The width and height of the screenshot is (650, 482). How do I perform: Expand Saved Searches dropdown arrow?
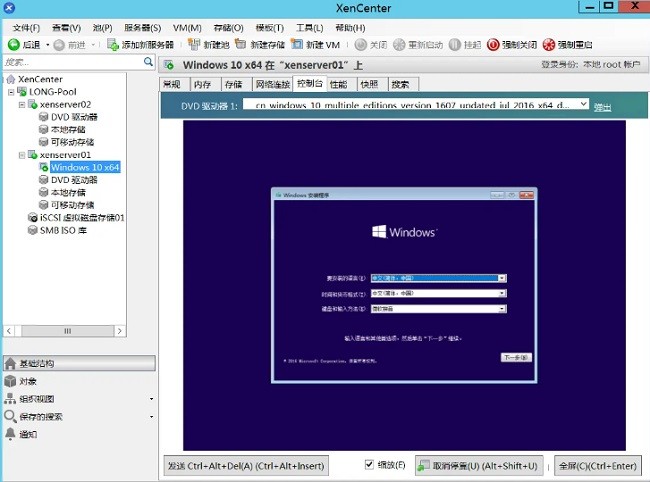tap(152, 417)
